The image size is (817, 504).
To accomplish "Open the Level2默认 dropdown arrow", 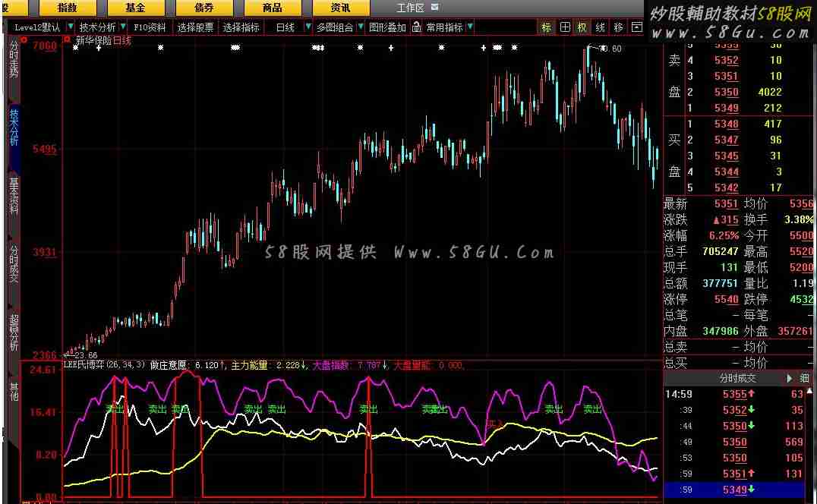I will 71,27.
